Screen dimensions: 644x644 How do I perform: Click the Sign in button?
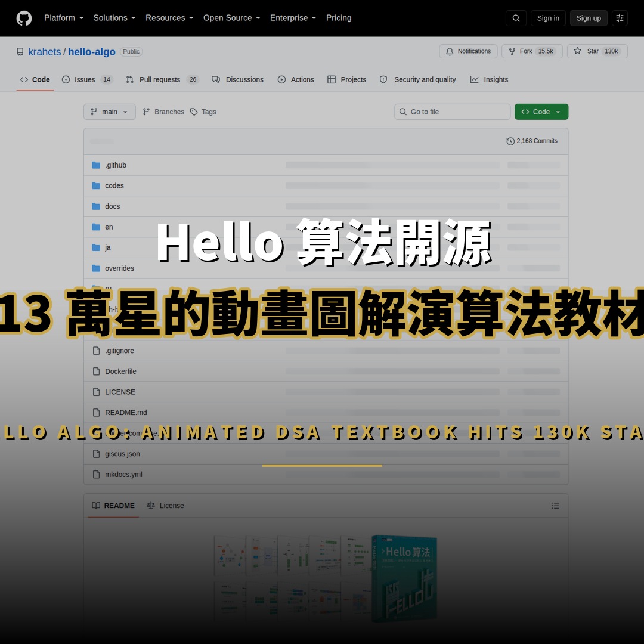pos(548,18)
